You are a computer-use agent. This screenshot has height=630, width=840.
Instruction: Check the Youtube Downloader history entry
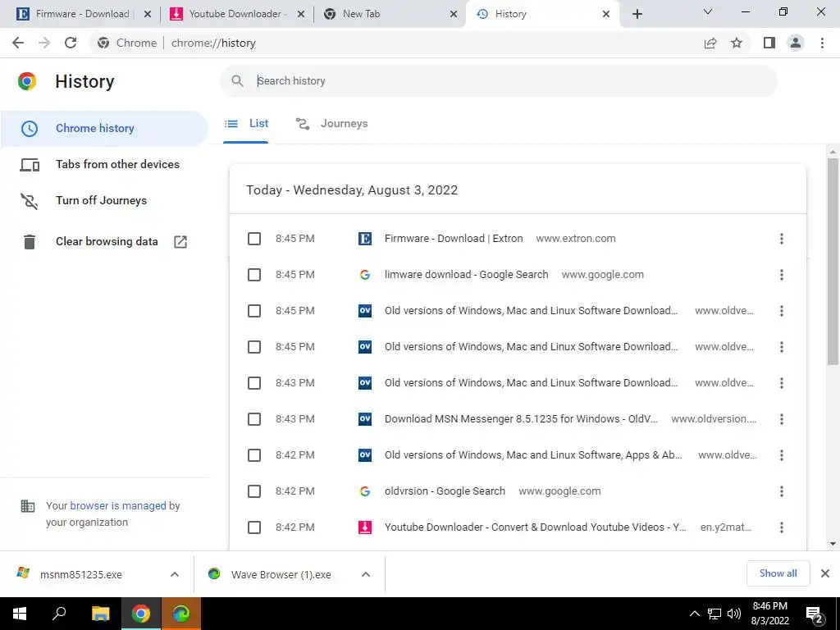(254, 527)
